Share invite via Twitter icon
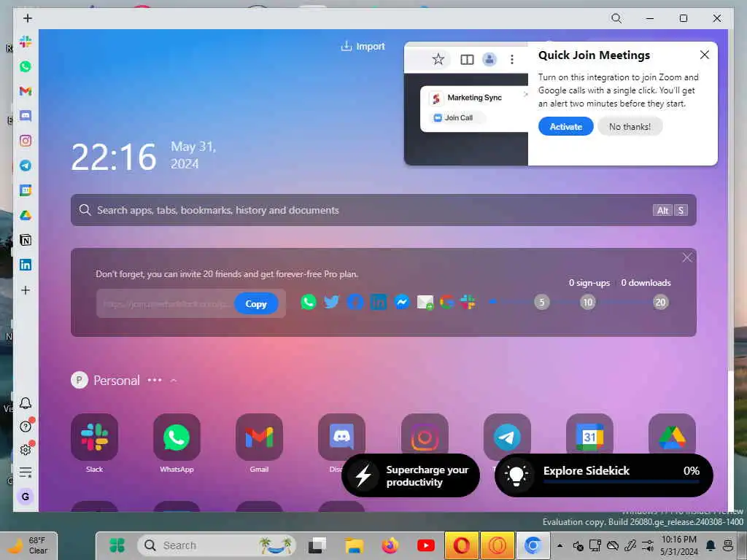The image size is (747, 560). tap(332, 302)
